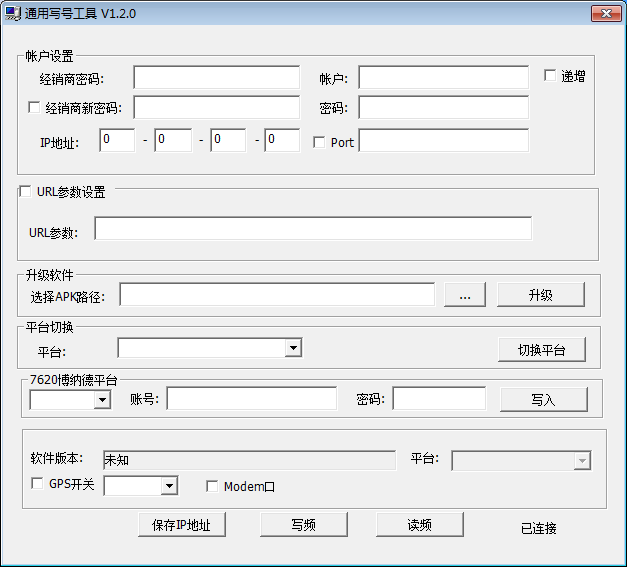The height and width of the screenshot is (567, 627).
Task: Tick the 经销商新密码 checkbox
Action: tap(34, 107)
